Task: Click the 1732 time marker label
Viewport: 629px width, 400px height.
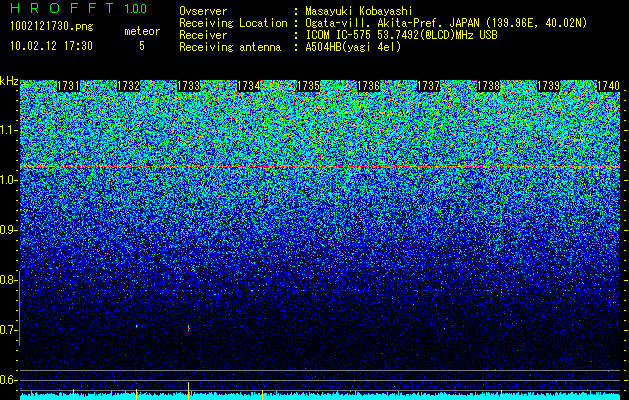Action: 128,86
